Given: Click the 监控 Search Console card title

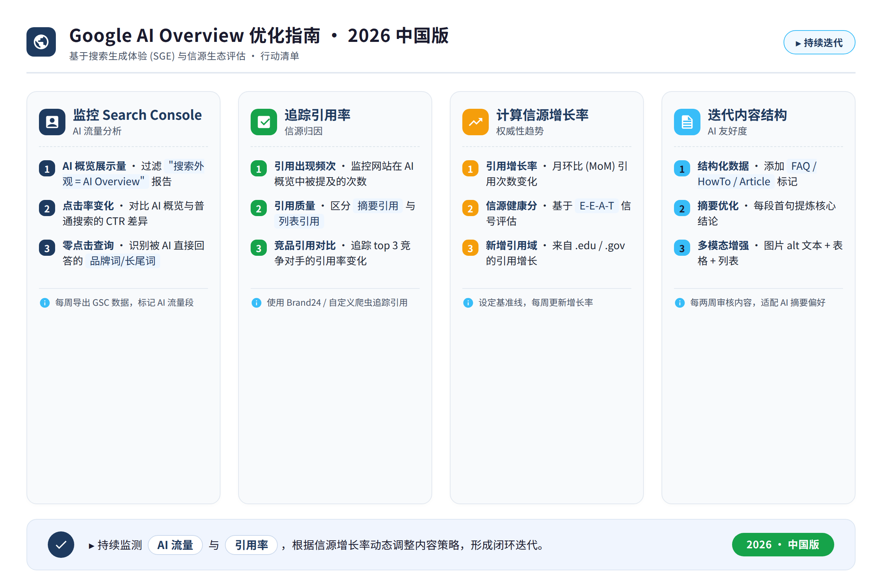Looking at the screenshot, I should click(x=137, y=115).
